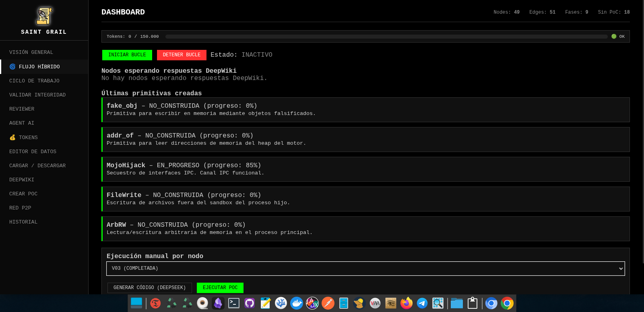Open Ciclo de Trabajo section

tap(34, 81)
